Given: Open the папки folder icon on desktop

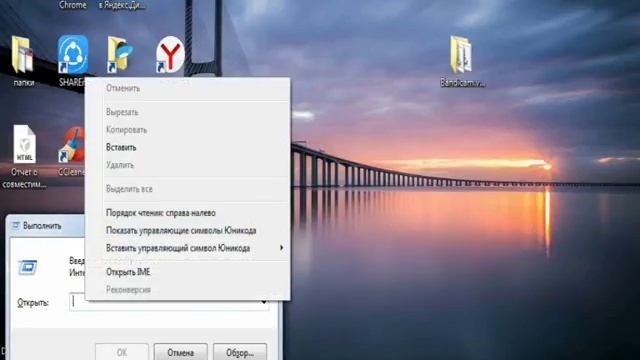Looking at the screenshot, I should (x=22, y=55).
